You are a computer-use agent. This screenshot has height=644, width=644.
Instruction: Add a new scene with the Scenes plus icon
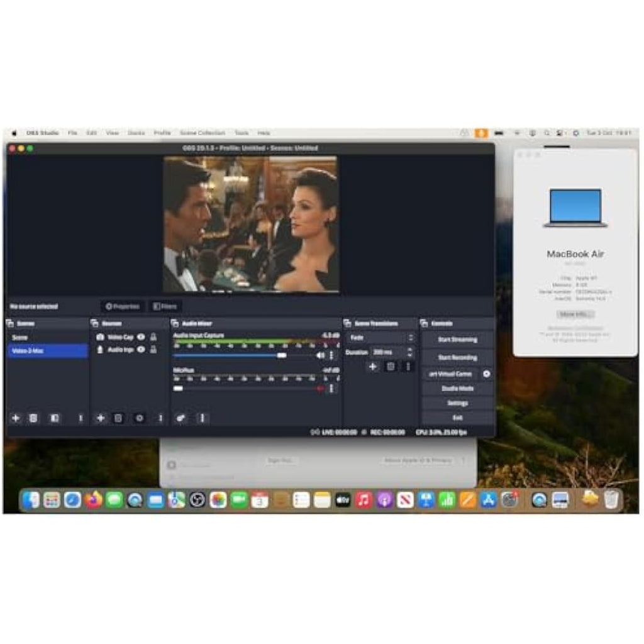(16, 418)
